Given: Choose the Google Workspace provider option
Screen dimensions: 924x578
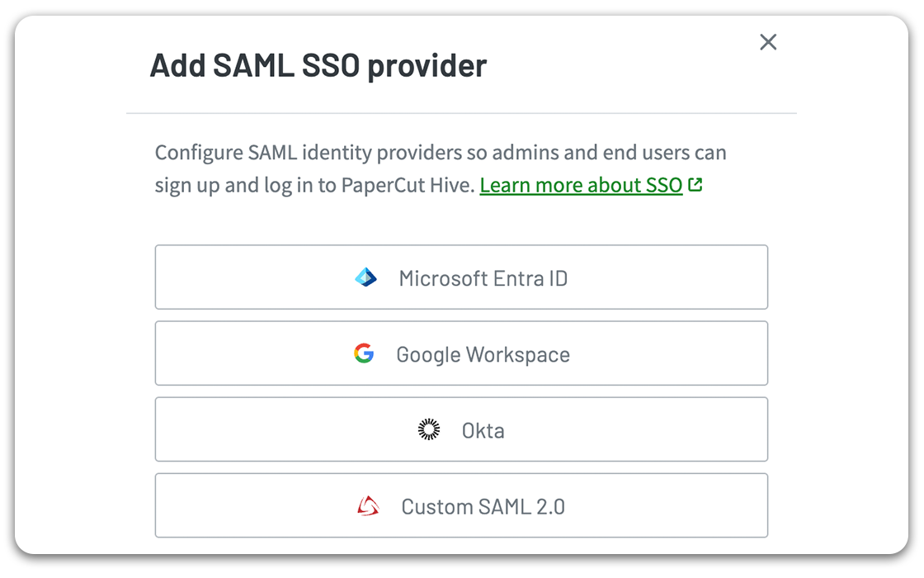Looking at the screenshot, I should coord(461,353).
